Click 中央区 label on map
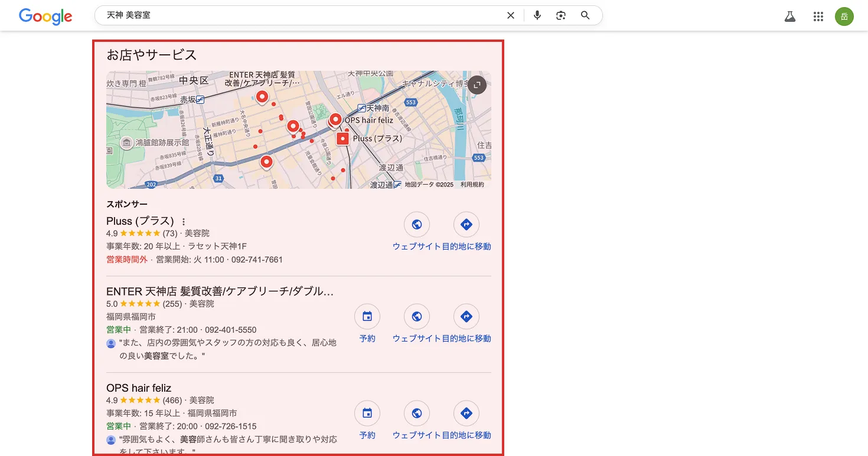Image resolution: width=868 pixels, height=456 pixels. pyautogui.click(x=194, y=80)
